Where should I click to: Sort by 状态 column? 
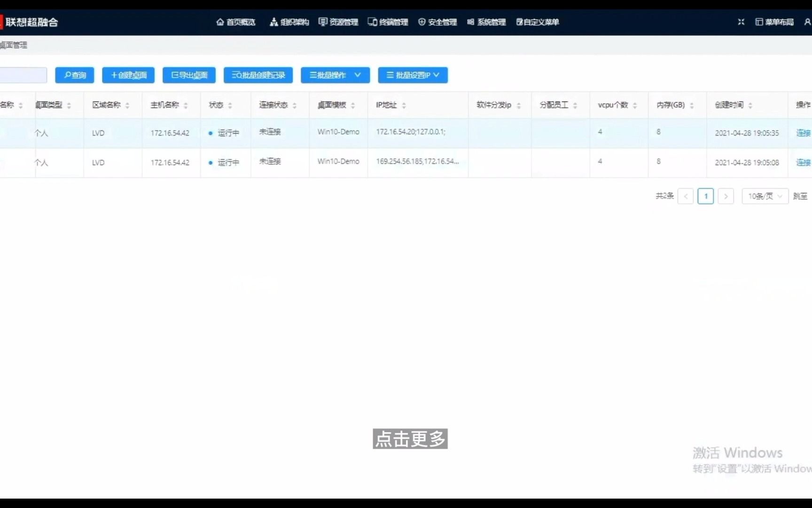pos(230,105)
